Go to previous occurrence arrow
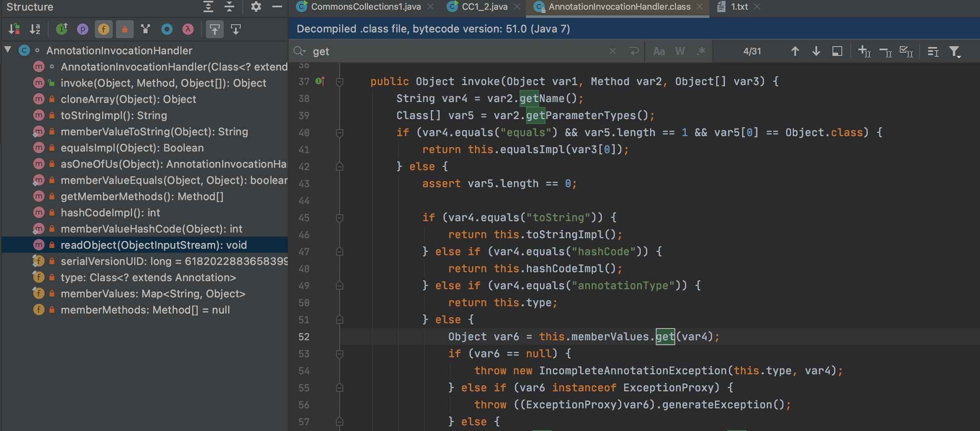The image size is (980, 431). coord(795,51)
